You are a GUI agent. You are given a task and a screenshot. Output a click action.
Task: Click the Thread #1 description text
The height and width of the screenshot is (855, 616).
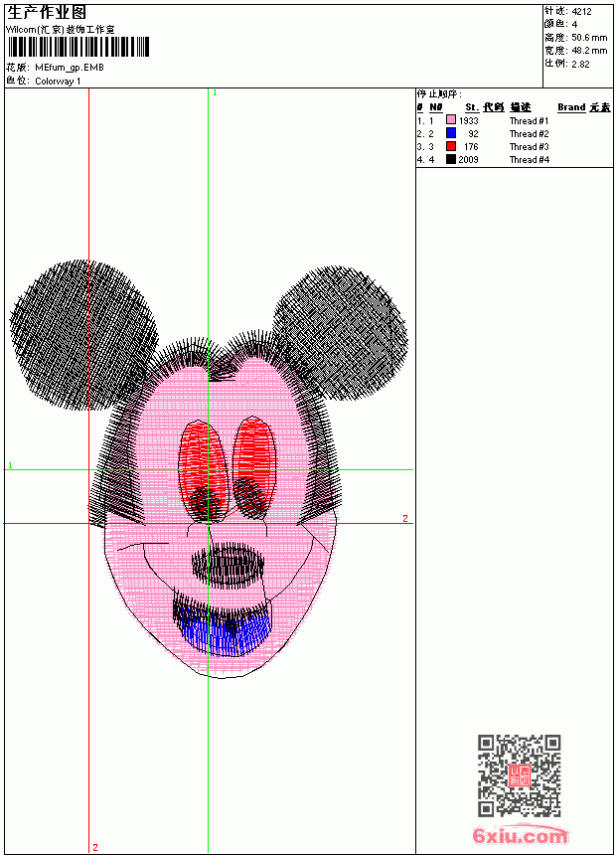tap(529, 120)
